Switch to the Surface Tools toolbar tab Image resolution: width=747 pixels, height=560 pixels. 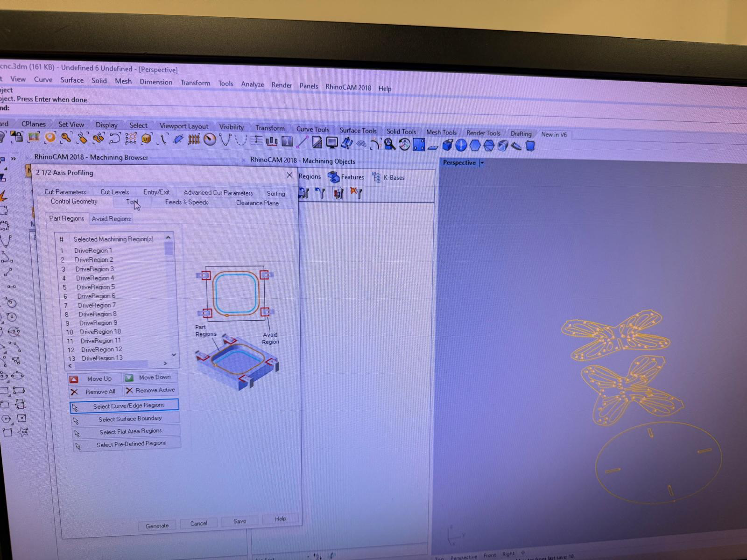point(358,131)
